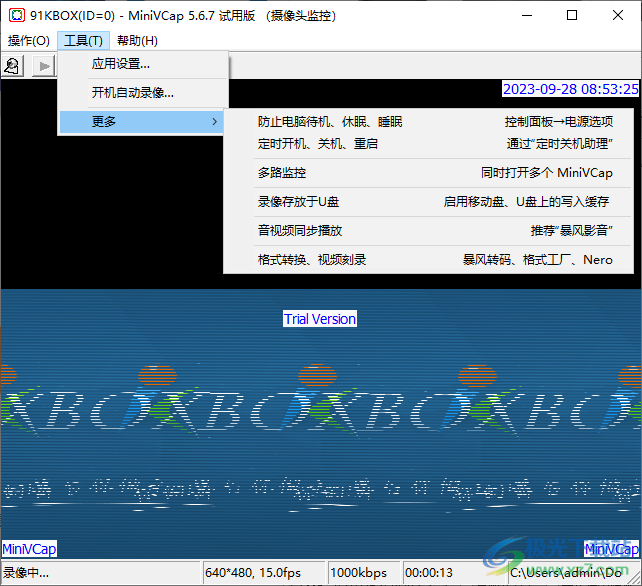The image size is (642, 586).
Task: Choose 应用设置... from the tools menu
Action: (x=143, y=64)
